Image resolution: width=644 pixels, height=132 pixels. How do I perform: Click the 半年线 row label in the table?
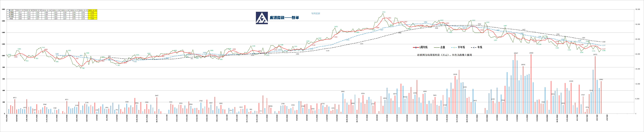[11, 16]
